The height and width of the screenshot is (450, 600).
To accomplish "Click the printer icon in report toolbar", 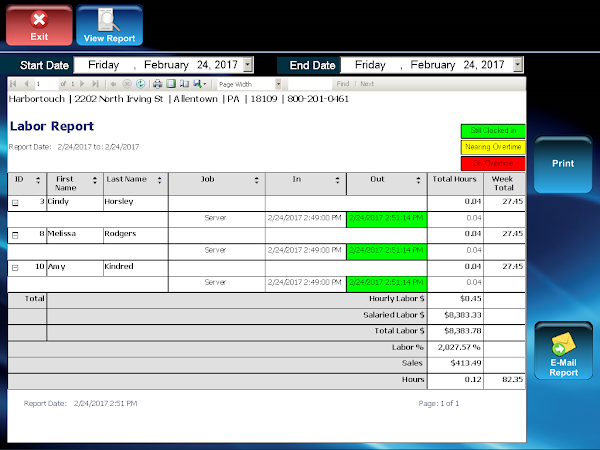I will [x=158, y=84].
